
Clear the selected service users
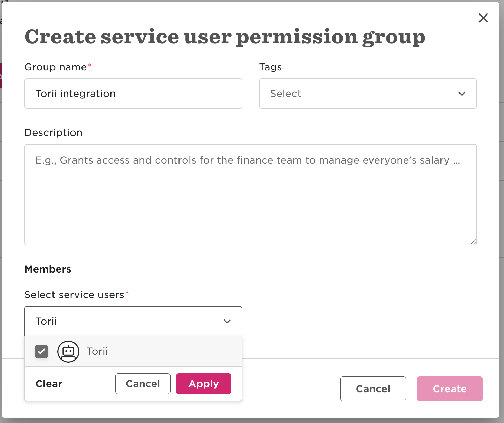49,384
